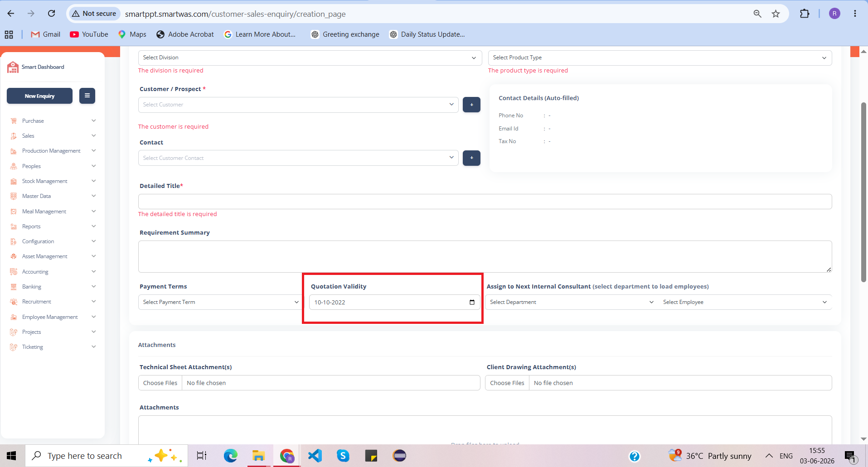Click the Reports icon in sidebar
Screen dimensions: 868x467
pos(14,226)
